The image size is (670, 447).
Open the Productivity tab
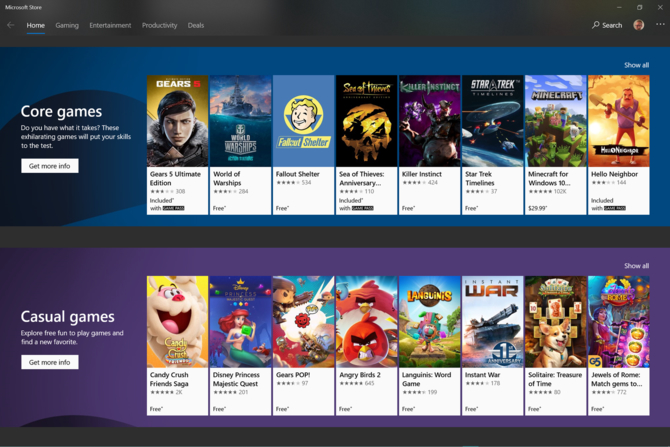coord(159,25)
